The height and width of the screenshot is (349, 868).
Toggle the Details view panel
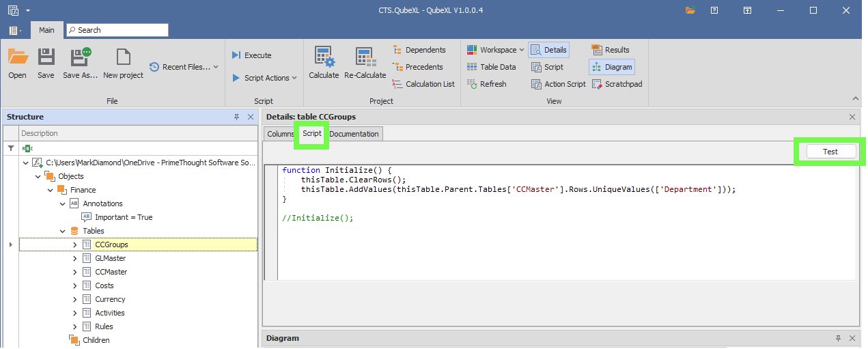tap(548, 50)
